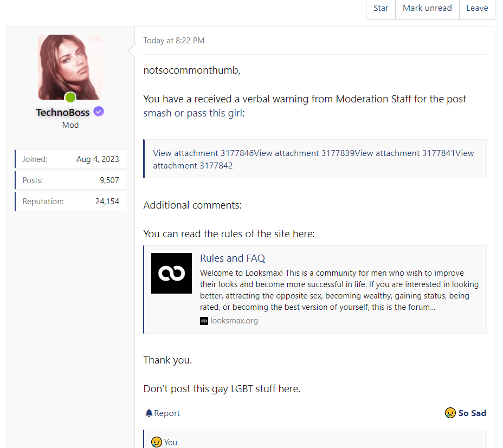
Task: Click the So Sad emoji reaction
Action: [450, 413]
